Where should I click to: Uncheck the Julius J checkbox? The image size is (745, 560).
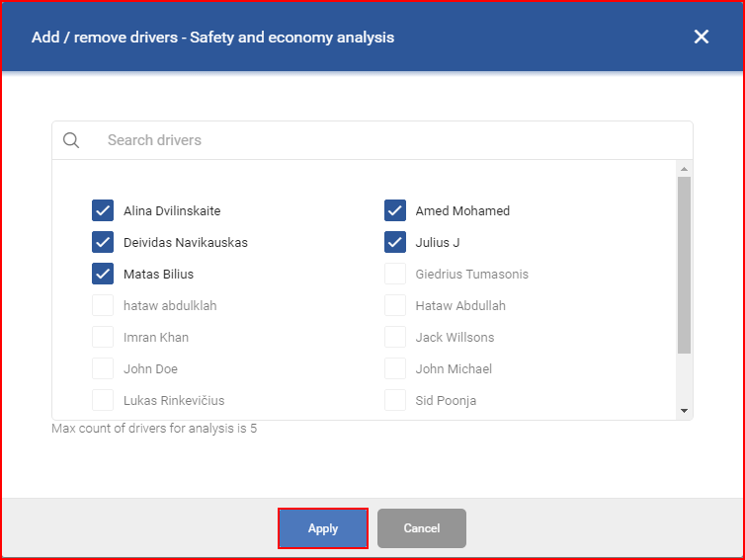395,242
